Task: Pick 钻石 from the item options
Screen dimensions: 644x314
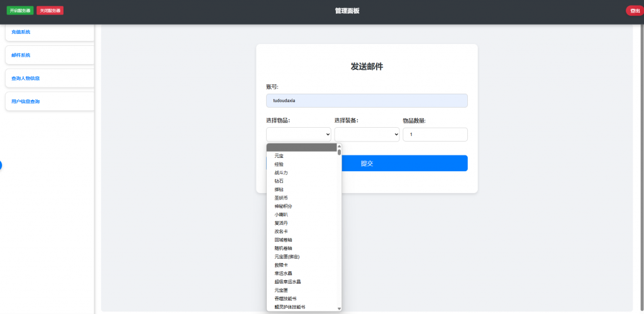Action: [279, 181]
